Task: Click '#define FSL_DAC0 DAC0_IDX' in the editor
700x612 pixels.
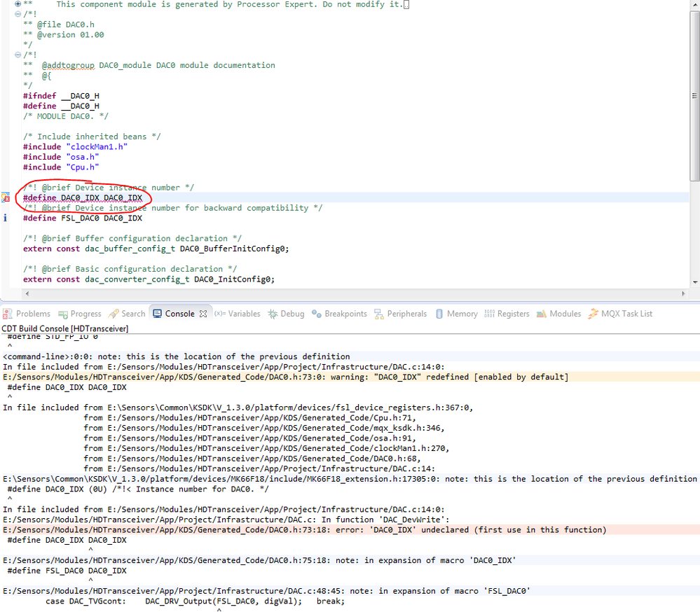Action: (x=83, y=218)
